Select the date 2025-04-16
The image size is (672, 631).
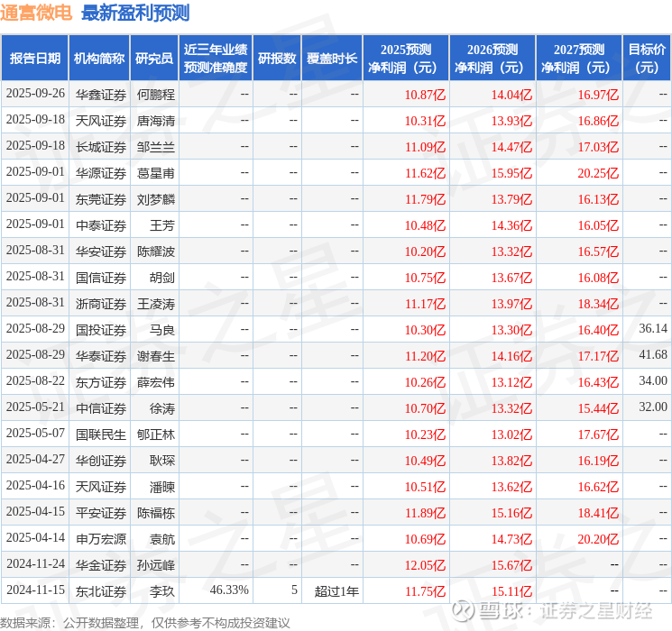(x=35, y=485)
